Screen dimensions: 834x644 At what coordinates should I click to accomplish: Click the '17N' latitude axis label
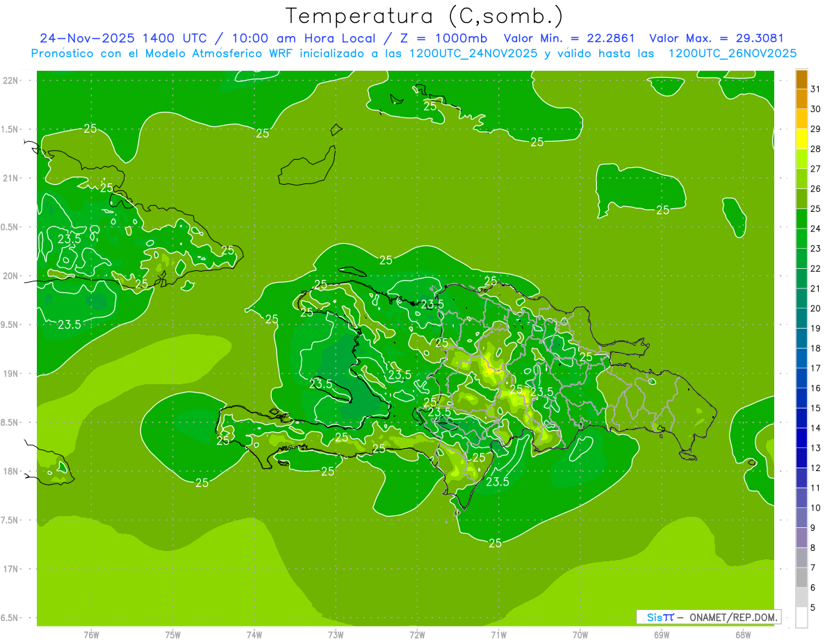[12, 569]
